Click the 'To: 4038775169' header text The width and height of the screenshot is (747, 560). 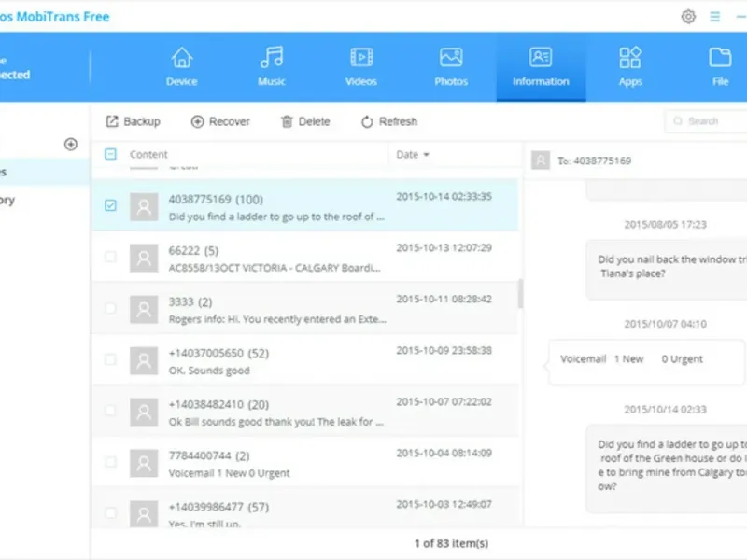pyautogui.click(x=594, y=161)
